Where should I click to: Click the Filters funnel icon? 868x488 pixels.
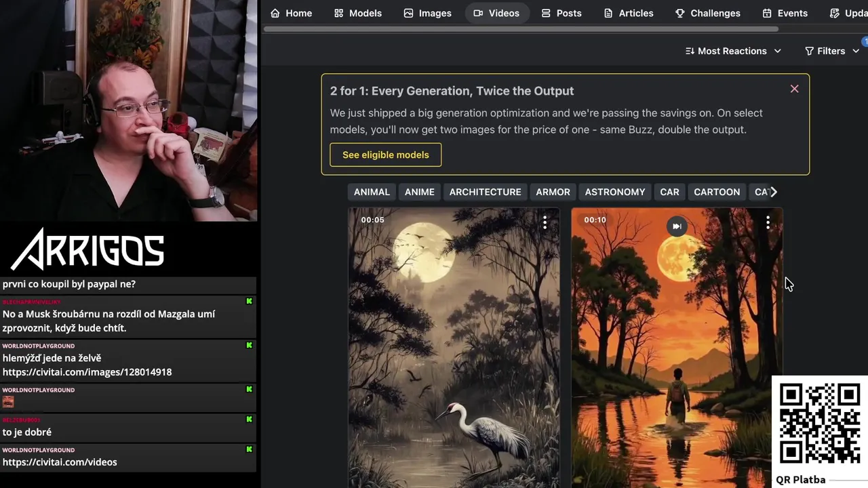coord(809,51)
